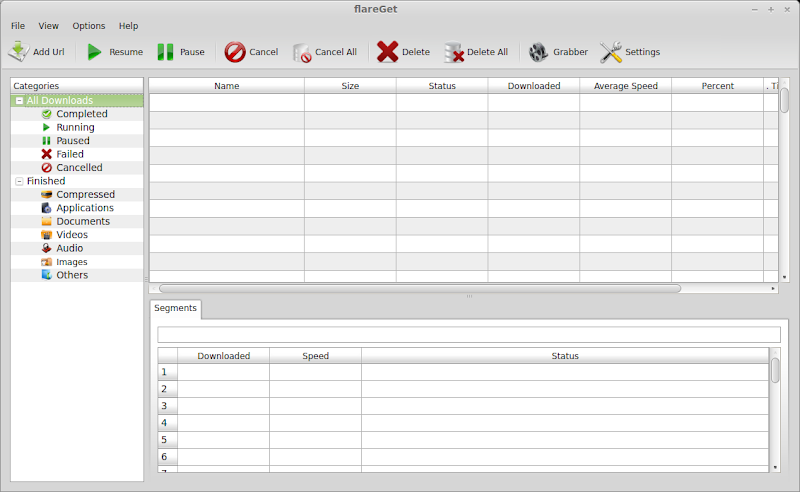Open the Options menu
Image resolution: width=800 pixels, height=492 pixels.
[x=89, y=26]
